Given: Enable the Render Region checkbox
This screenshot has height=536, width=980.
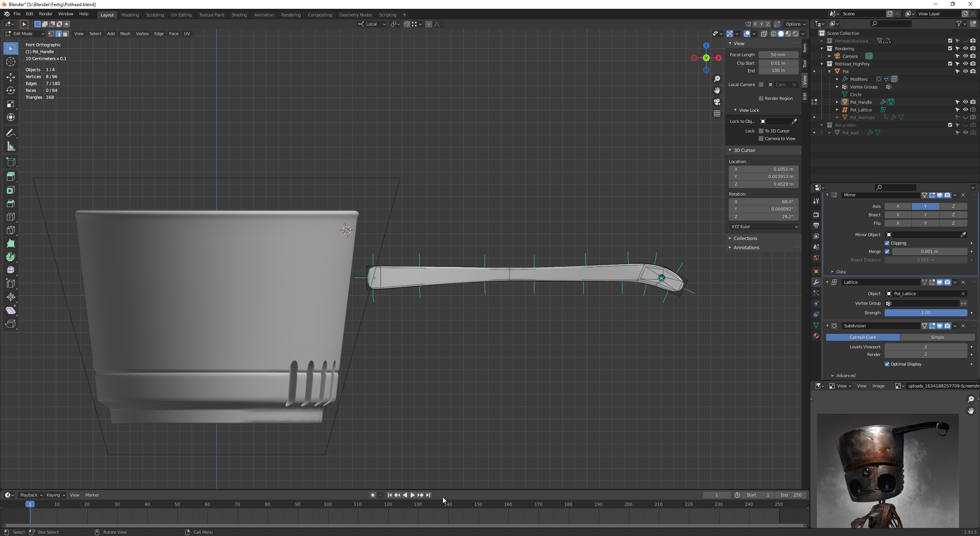Looking at the screenshot, I should click(x=761, y=98).
